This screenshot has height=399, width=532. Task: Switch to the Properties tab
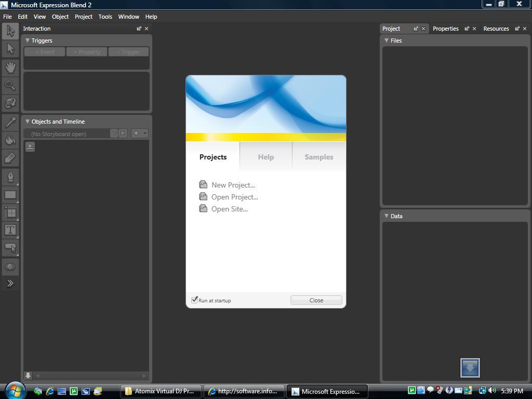coord(445,29)
